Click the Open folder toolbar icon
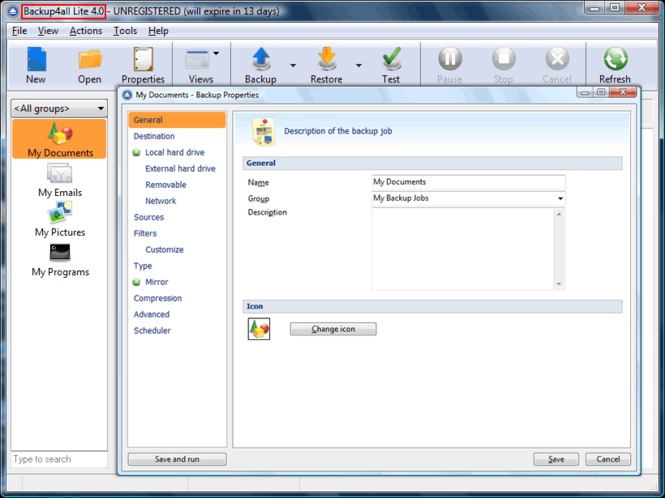The image size is (665, 498). click(90, 59)
